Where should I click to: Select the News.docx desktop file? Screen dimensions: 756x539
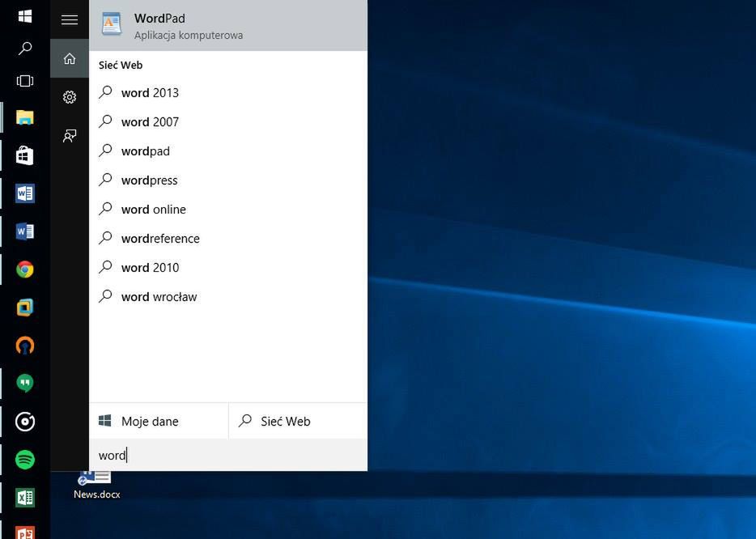coord(96,485)
